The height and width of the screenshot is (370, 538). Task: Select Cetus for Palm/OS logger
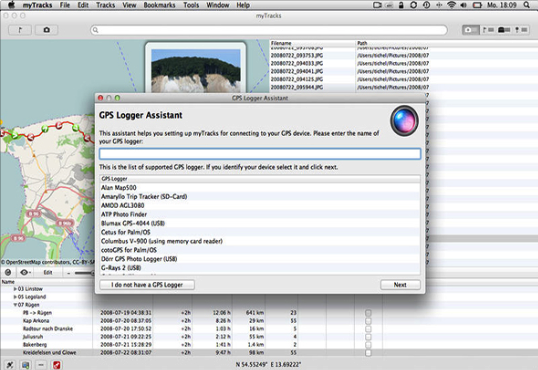coord(260,232)
